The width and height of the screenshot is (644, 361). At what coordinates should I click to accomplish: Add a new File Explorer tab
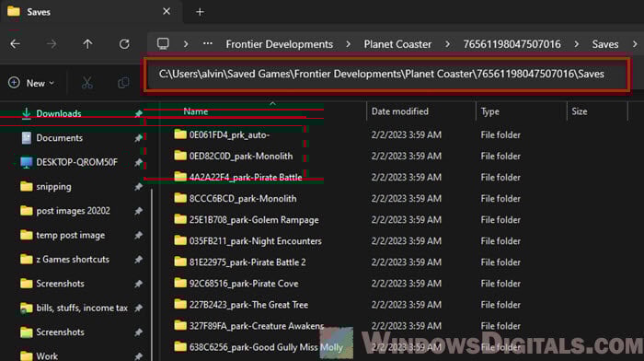click(x=200, y=12)
